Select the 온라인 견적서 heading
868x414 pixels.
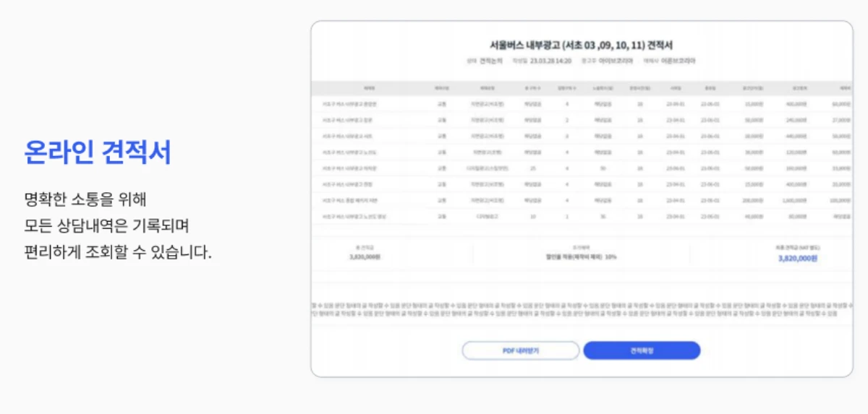tap(98, 152)
